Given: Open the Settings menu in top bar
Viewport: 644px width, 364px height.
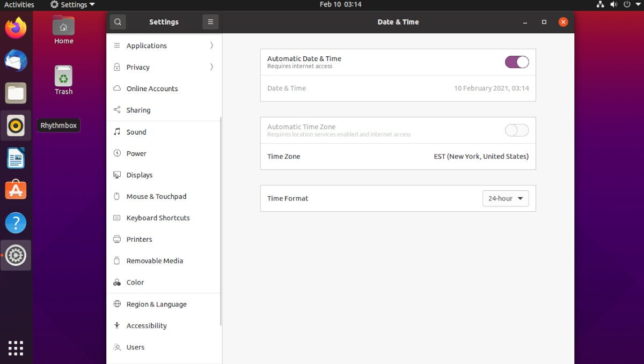Looking at the screenshot, I should 72,4.
